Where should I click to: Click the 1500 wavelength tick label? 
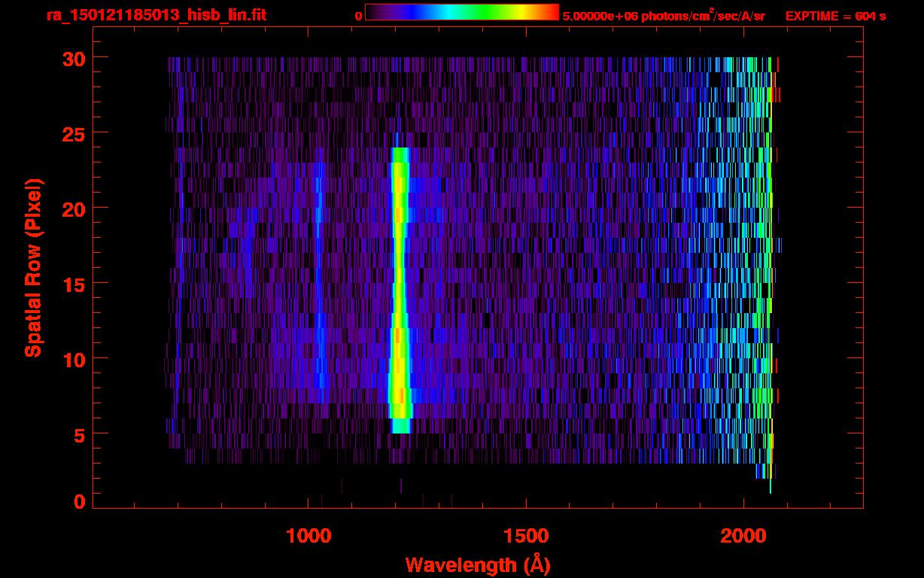pyautogui.click(x=525, y=536)
